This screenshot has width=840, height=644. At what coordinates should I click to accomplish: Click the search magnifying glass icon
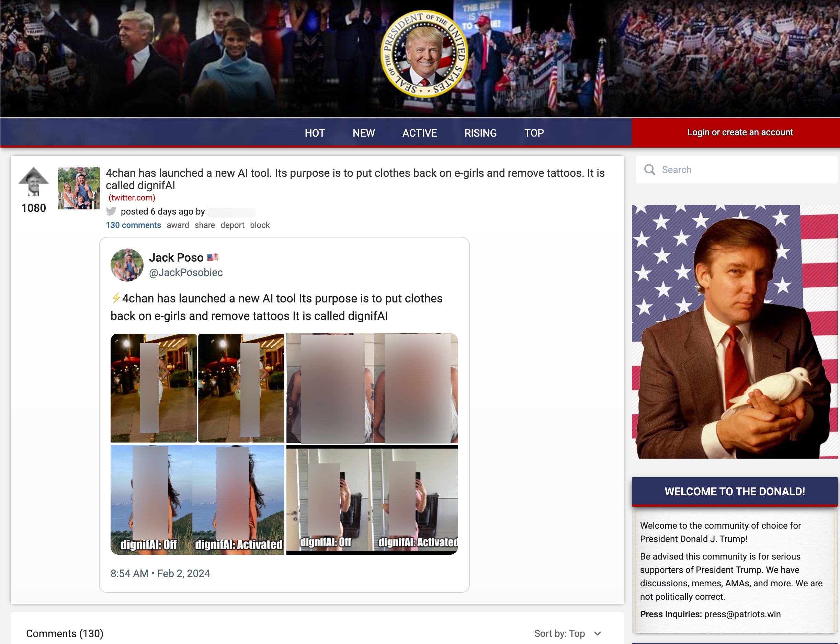pos(649,169)
